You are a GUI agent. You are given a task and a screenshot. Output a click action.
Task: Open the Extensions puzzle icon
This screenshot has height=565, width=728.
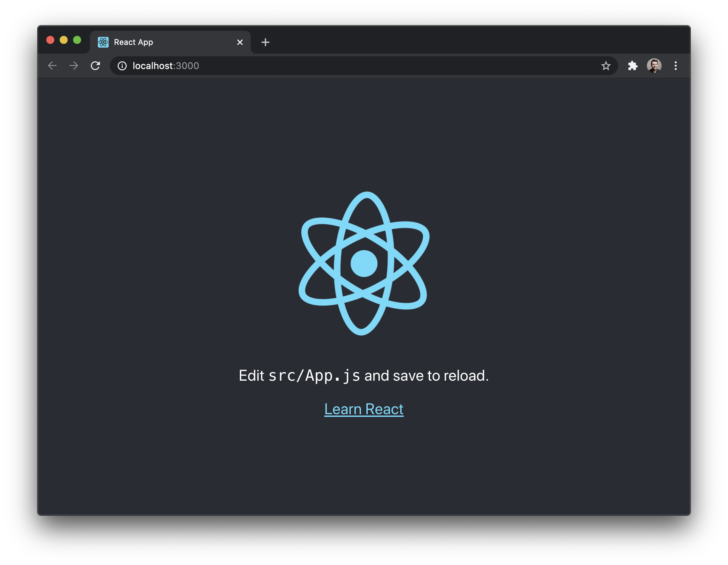coord(632,66)
